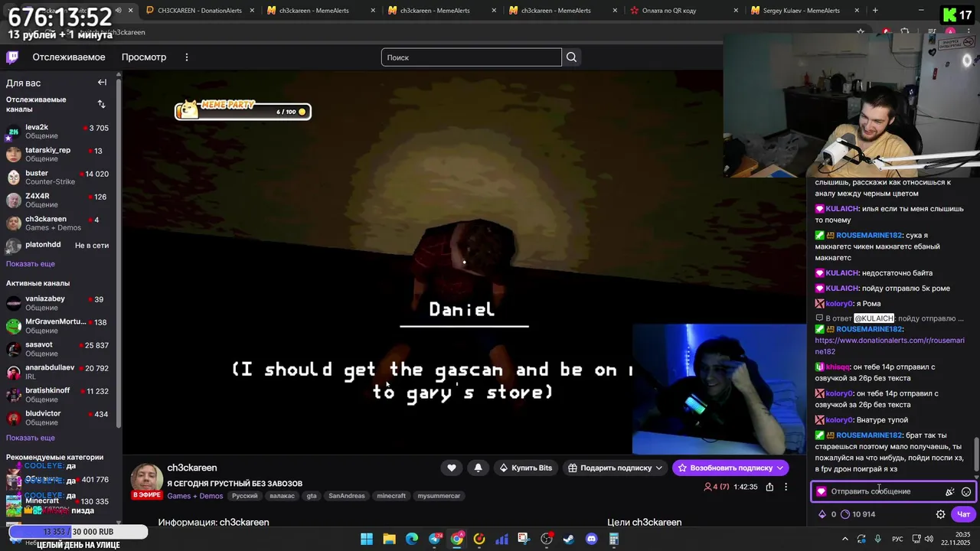Open anarabdullaev IRL channel
Image resolution: width=980 pixels, height=551 pixels.
[x=58, y=372]
